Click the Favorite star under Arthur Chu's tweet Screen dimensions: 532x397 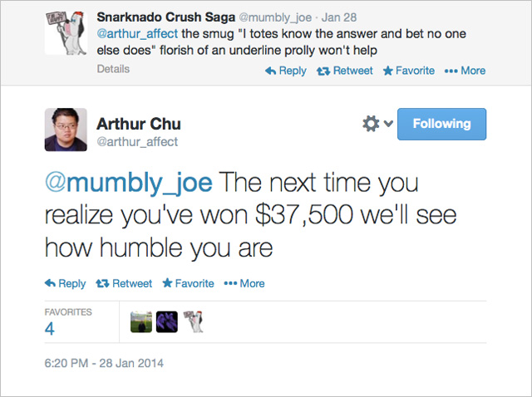(x=167, y=282)
